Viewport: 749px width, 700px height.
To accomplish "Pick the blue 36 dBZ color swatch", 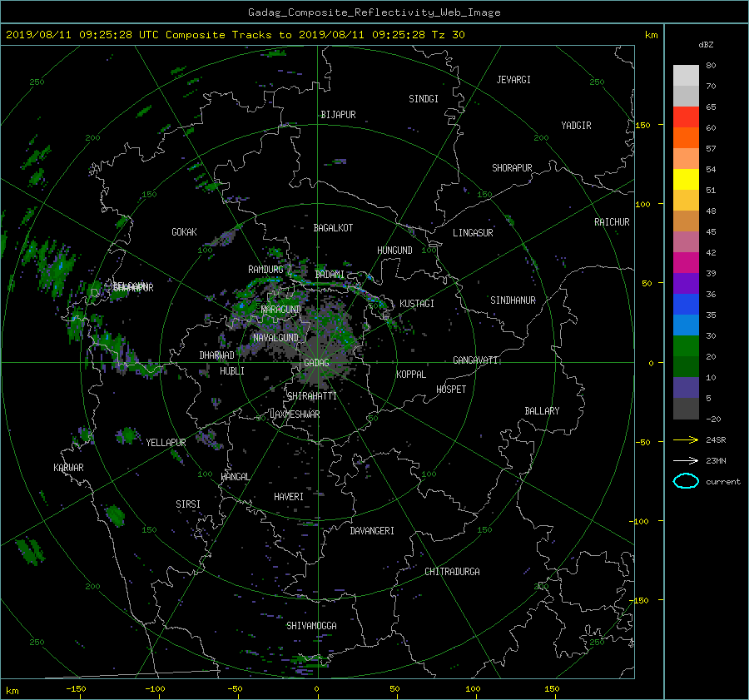I will [686, 305].
